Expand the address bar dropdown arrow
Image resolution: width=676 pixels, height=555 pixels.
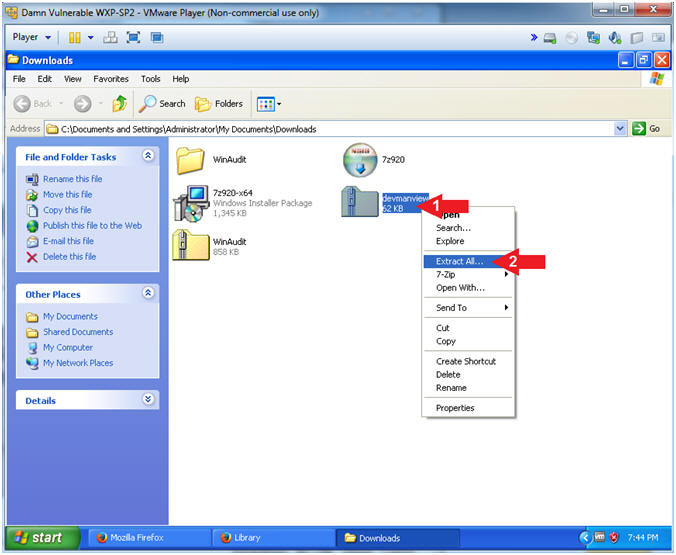(x=620, y=129)
